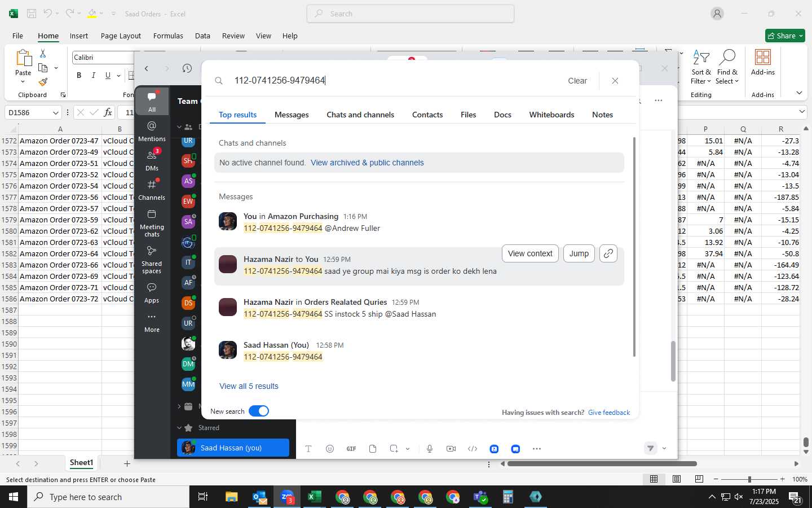Click the Sheet1 worksheet tab

pos(81,463)
